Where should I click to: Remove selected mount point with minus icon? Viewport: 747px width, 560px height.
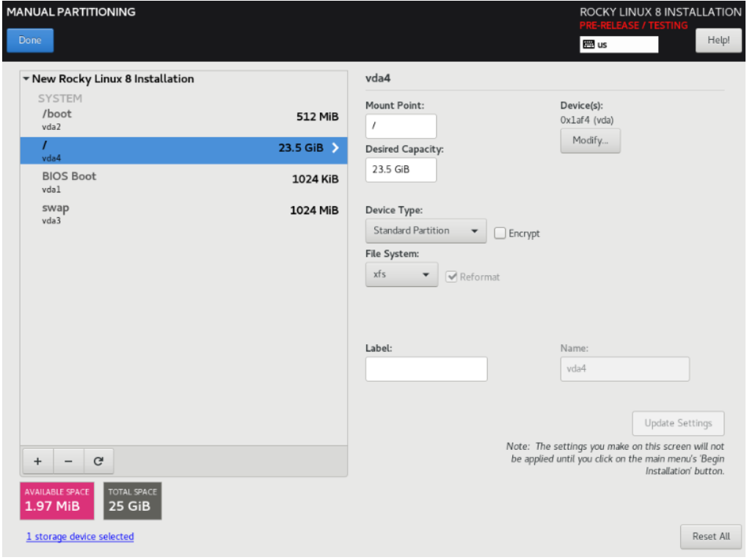(68, 461)
